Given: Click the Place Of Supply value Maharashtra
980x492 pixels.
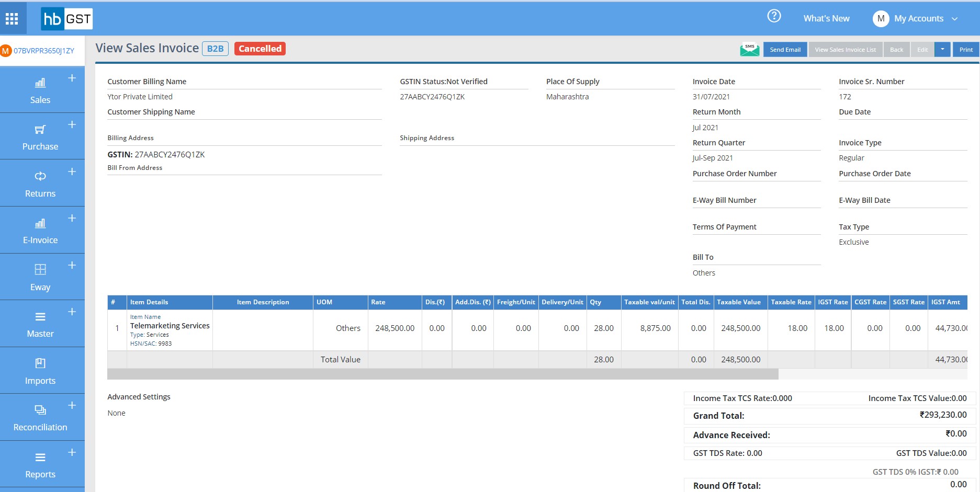Looking at the screenshot, I should [x=567, y=97].
